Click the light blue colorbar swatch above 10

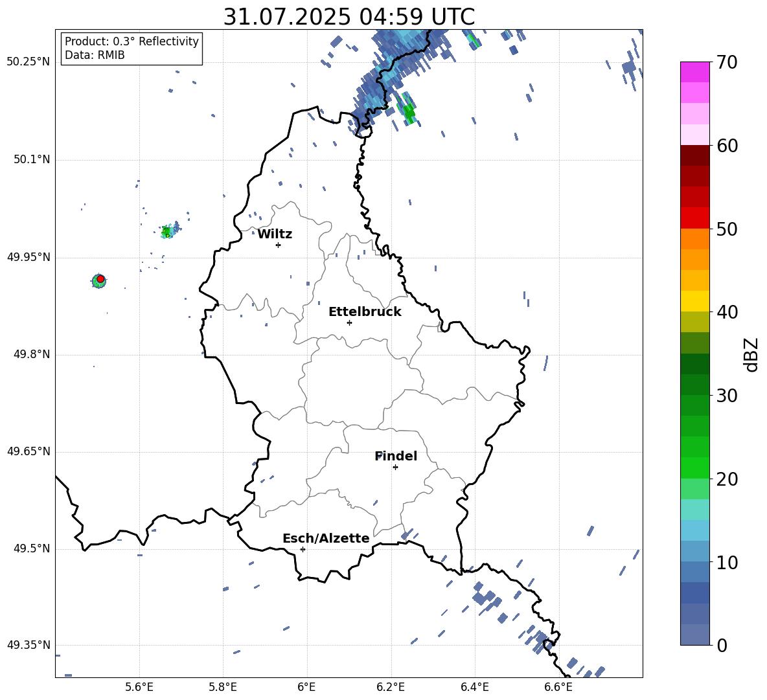[x=694, y=552]
